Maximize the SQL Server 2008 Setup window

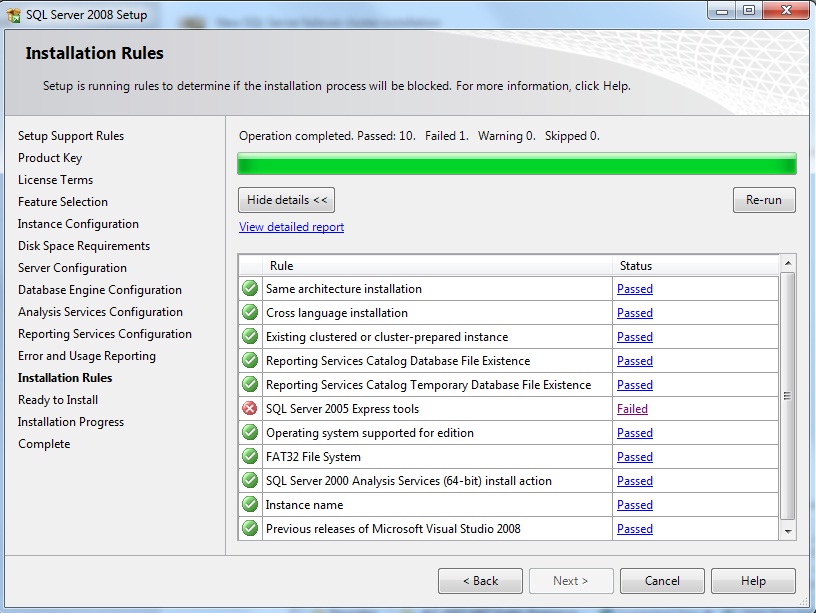pyautogui.click(x=749, y=10)
